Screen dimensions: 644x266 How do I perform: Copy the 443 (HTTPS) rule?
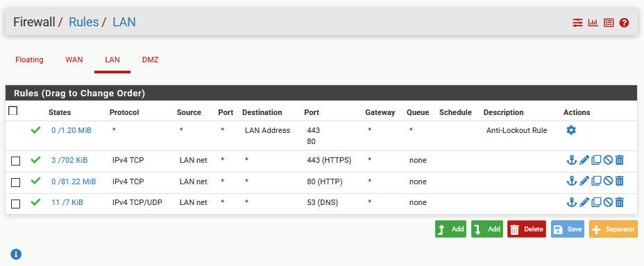point(596,160)
